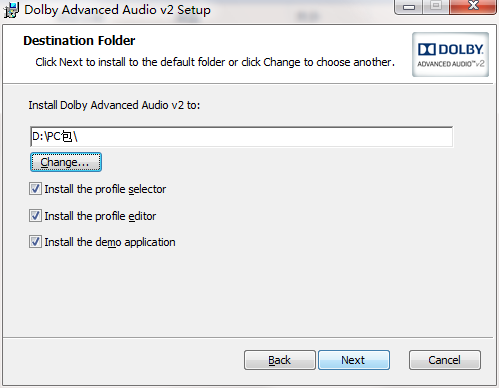This screenshot has width=499, height=388.
Task: Click the 'Destination Folder' heading
Action: 79,41
